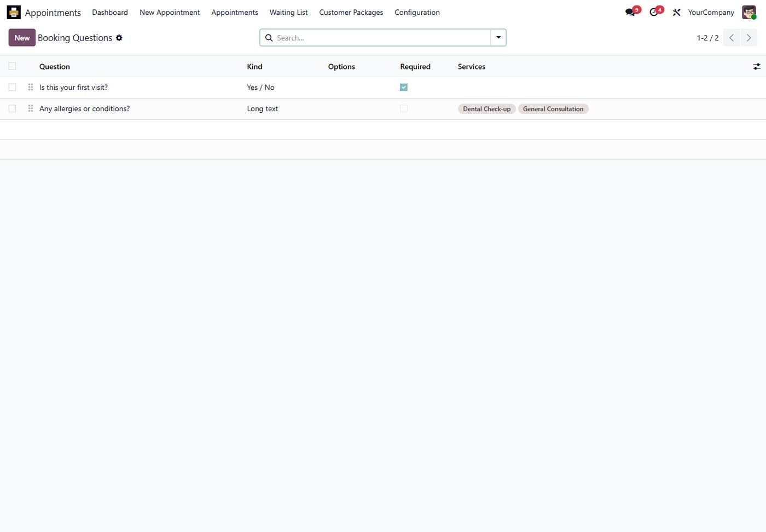The height and width of the screenshot is (532, 766).
Task: Focus the Search input field
Action: point(382,38)
